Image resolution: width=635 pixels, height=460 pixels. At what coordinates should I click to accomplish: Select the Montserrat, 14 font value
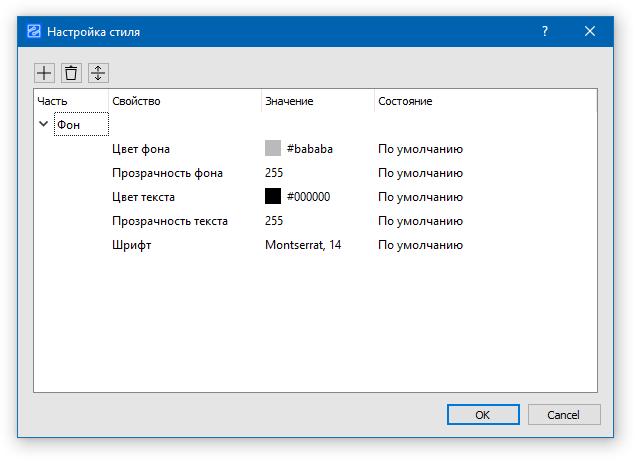[x=303, y=245]
